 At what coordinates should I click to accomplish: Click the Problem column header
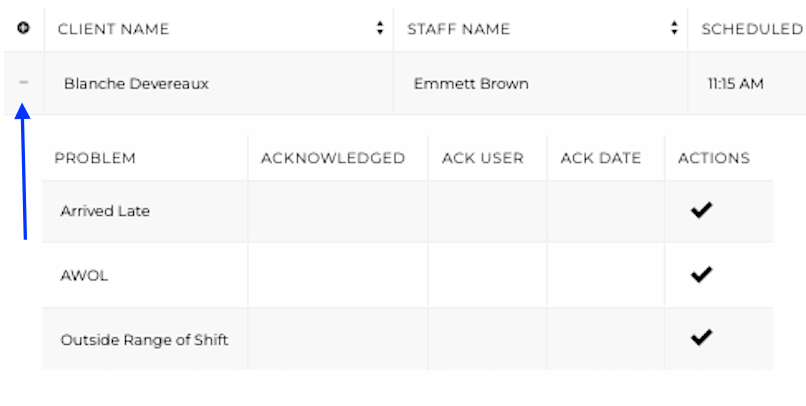pos(95,158)
